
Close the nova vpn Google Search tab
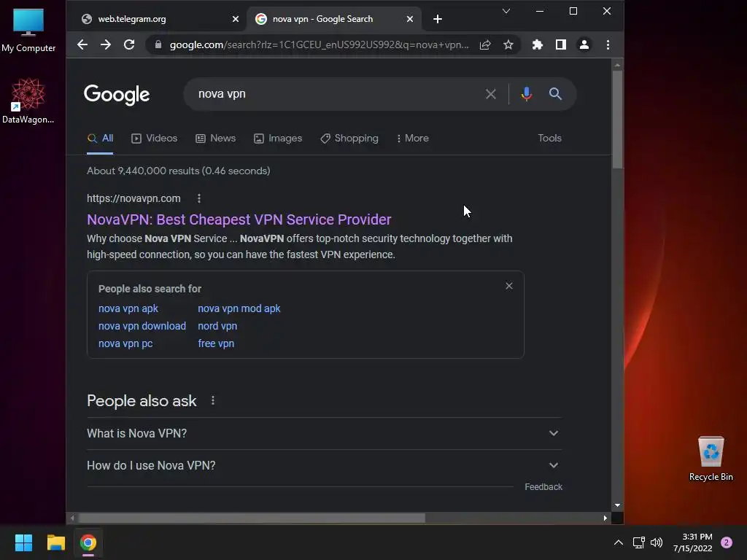point(410,19)
